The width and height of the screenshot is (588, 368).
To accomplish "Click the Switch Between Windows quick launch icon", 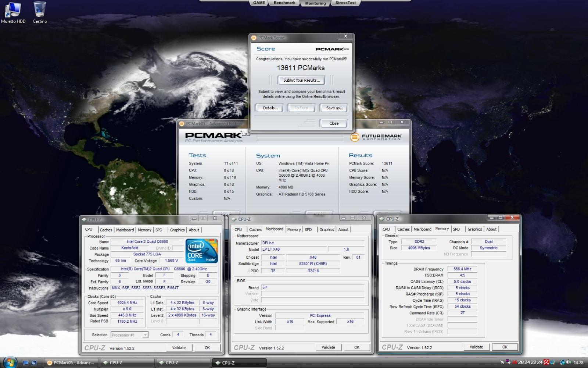I will 33,363.
